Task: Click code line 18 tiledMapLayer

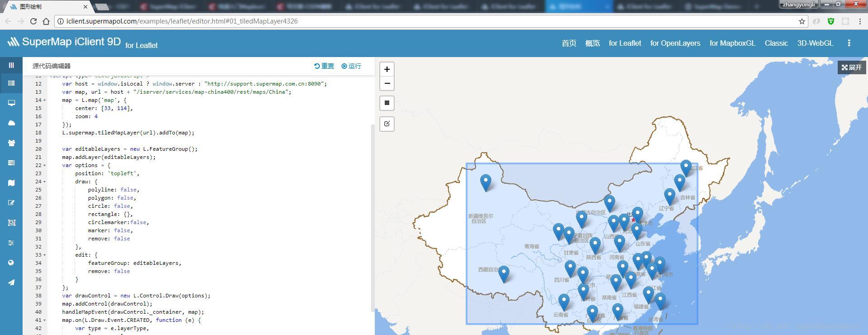Action: click(128, 133)
